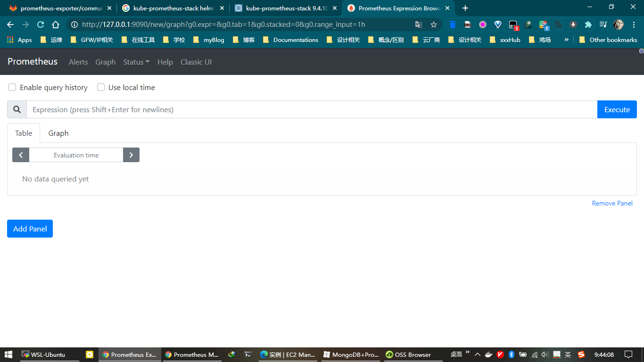The image size is (644, 362).
Task: Open the Chrome profile avatar
Action: (619, 25)
